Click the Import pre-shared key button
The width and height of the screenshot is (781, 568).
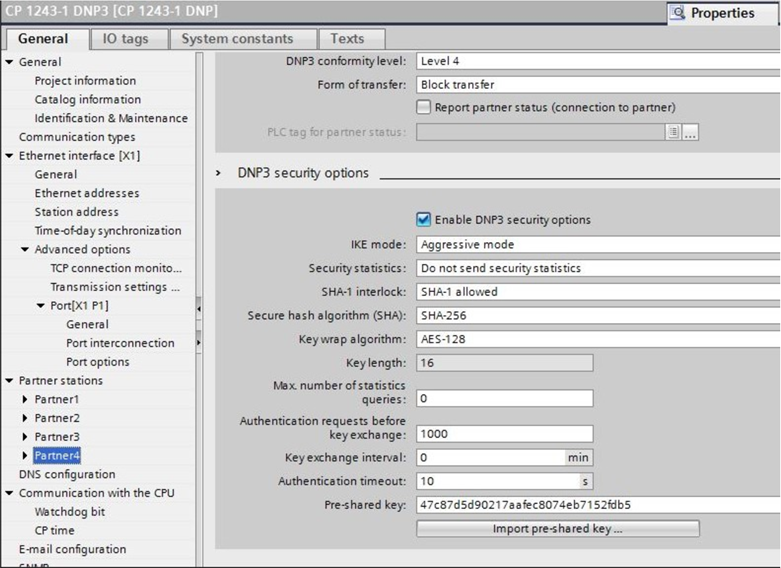click(557, 528)
